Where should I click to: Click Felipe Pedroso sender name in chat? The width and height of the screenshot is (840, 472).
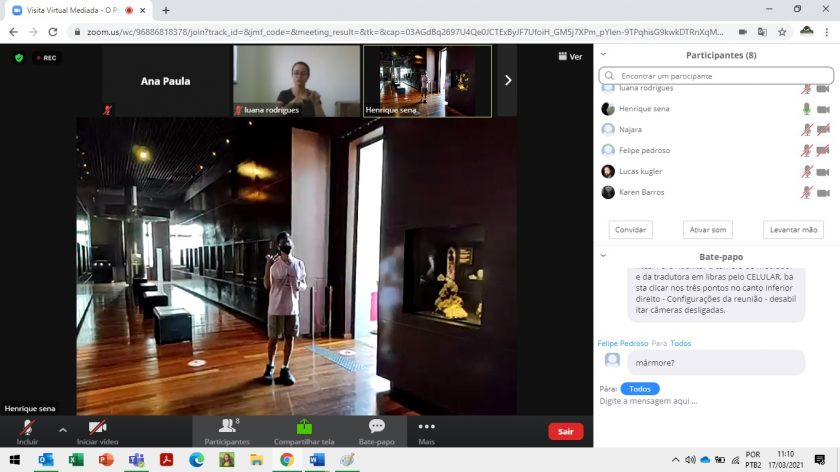[622, 343]
